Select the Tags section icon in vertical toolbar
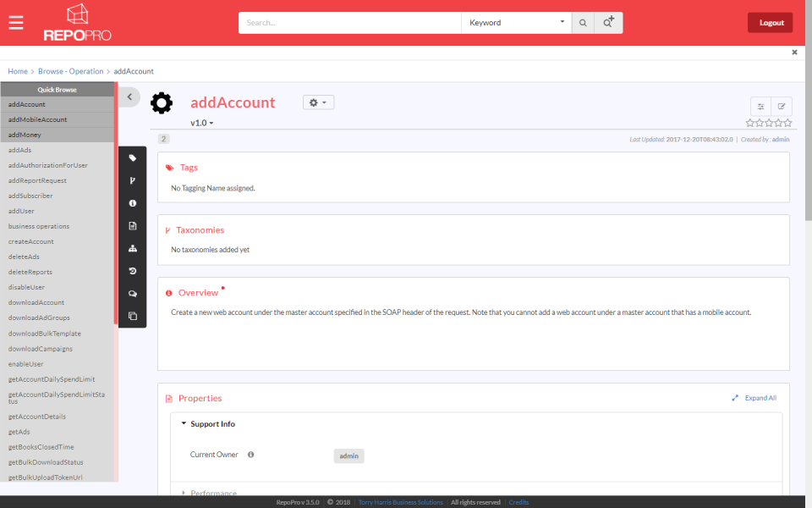 pyautogui.click(x=133, y=157)
